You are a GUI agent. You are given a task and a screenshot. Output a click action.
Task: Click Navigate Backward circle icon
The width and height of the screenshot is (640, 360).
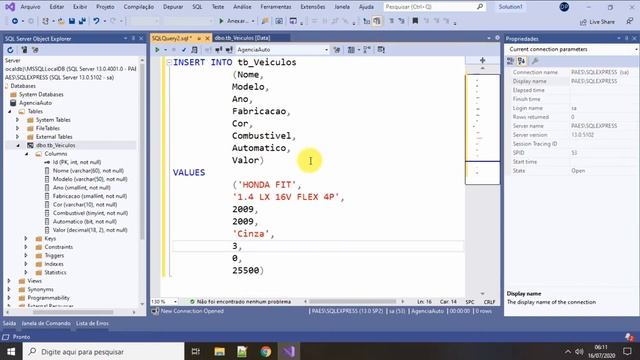click(x=15, y=21)
